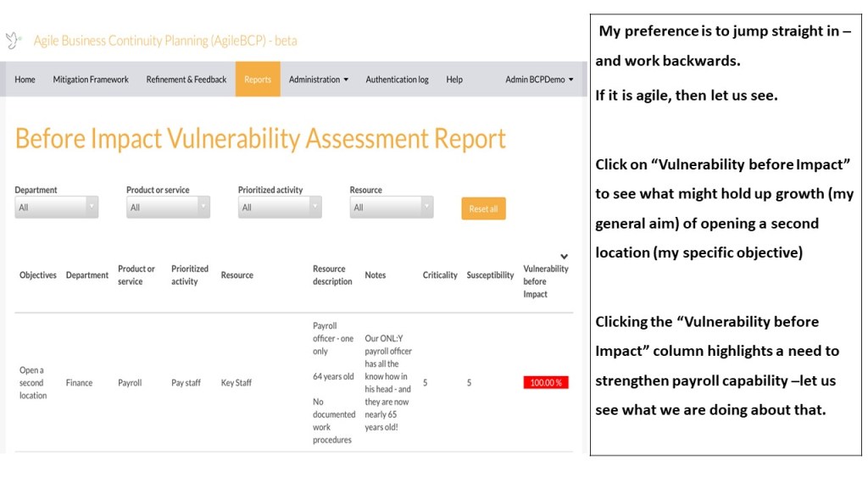Screen dimensions: 868x488
Task: Open Refinement & Feedback in navigation bar
Action: tap(186, 80)
